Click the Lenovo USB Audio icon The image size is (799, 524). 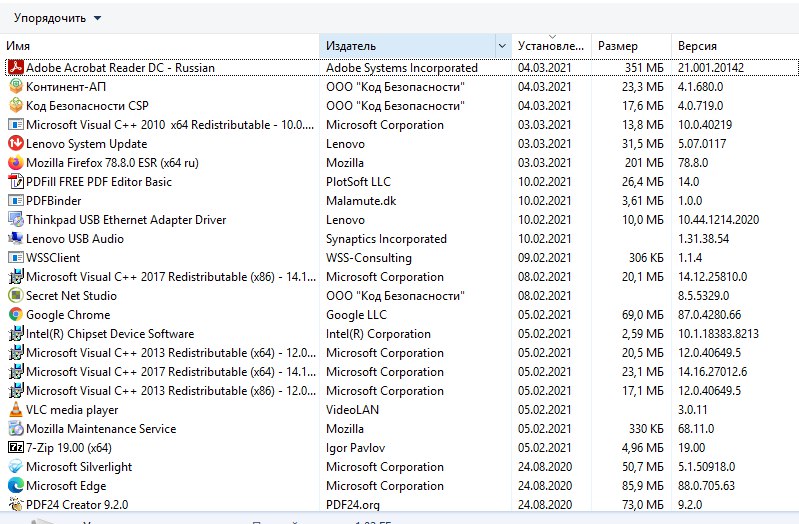coord(16,239)
